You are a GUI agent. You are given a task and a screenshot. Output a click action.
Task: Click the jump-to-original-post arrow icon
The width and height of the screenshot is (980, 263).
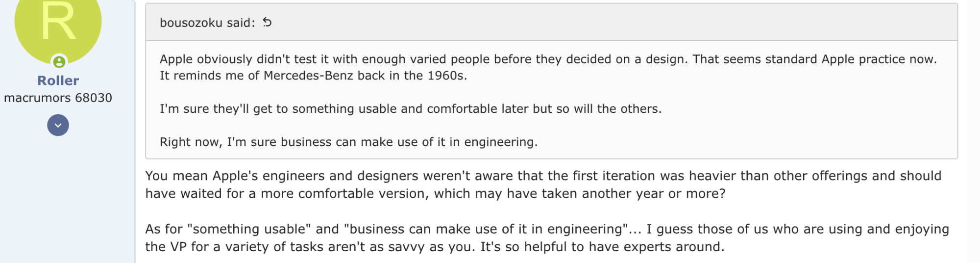click(x=267, y=22)
